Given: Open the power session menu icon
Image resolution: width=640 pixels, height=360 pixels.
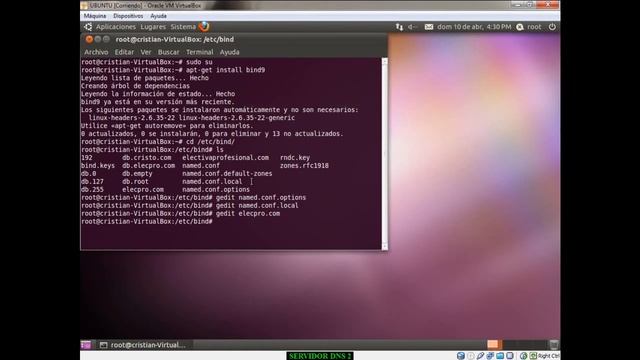Looking at the screenshot, I should (x=552, y=27).
